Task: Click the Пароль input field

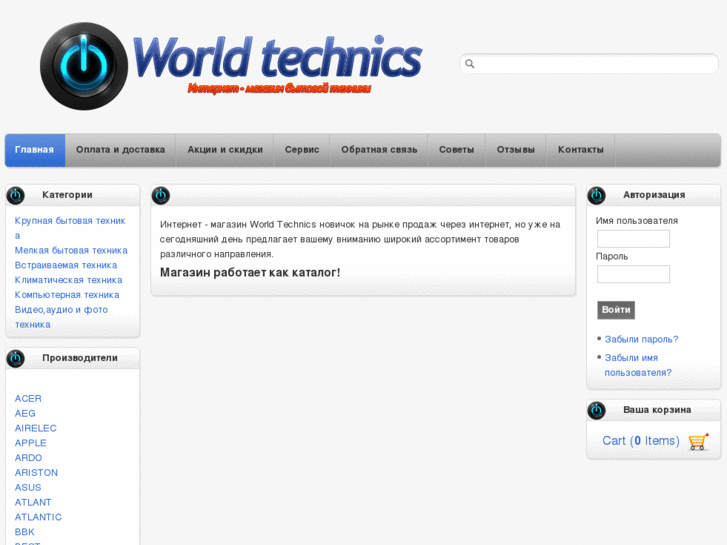Action: click(633, 274)
